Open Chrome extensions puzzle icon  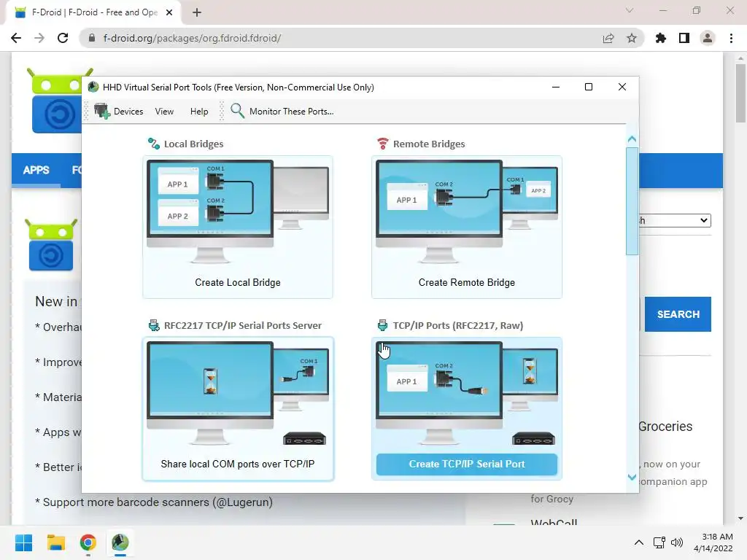660,38
